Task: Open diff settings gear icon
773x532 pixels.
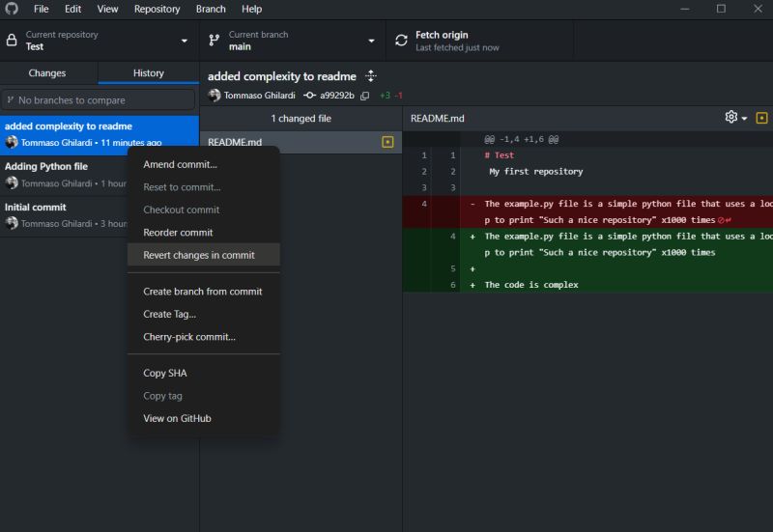Action: pos(731,117)
